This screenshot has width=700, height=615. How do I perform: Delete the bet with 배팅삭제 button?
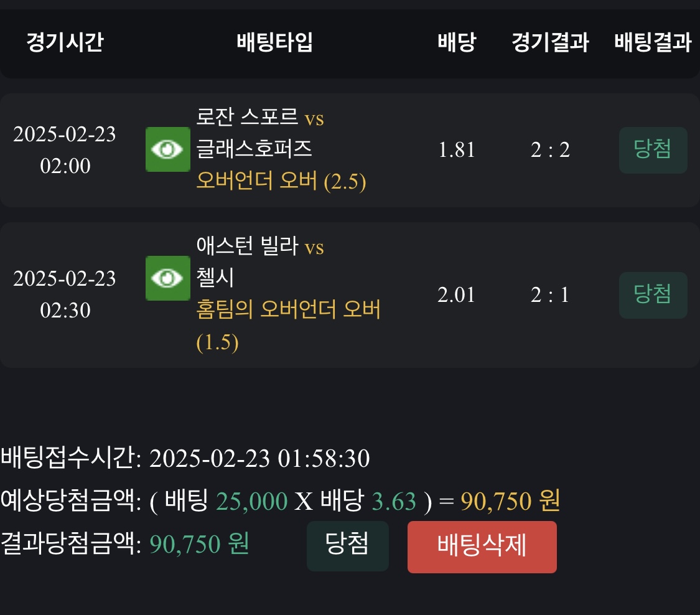click(482, 547)
